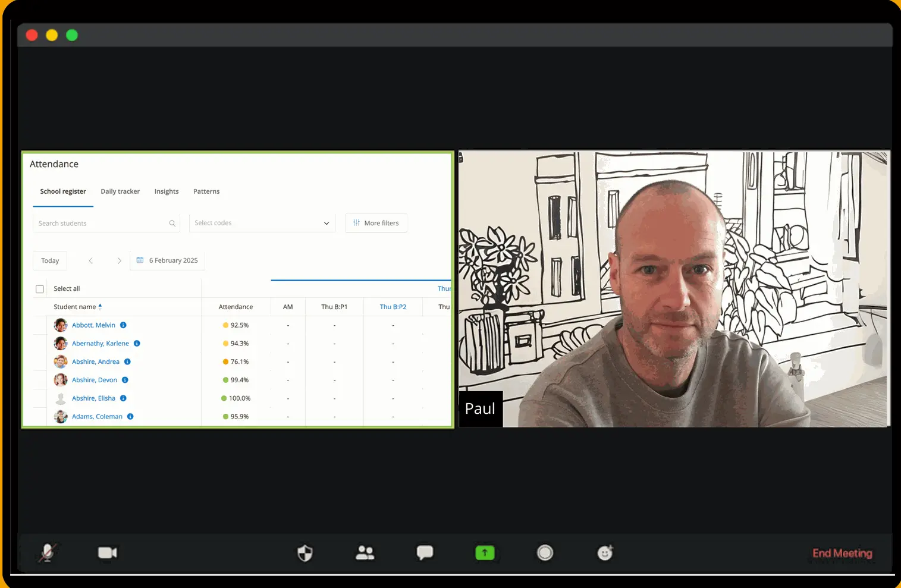
Task: Click info icon beside Abbott, Melvin
Action: tap(123, 325)
